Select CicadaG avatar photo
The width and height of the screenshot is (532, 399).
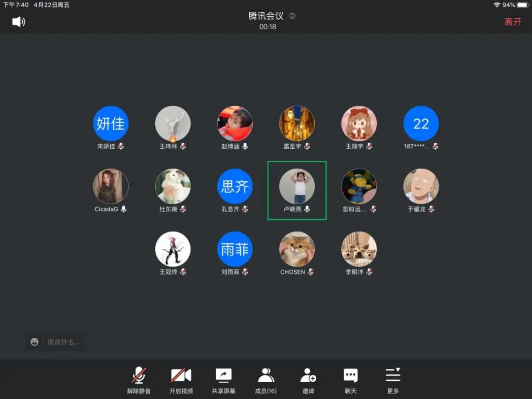click(111, 186)
